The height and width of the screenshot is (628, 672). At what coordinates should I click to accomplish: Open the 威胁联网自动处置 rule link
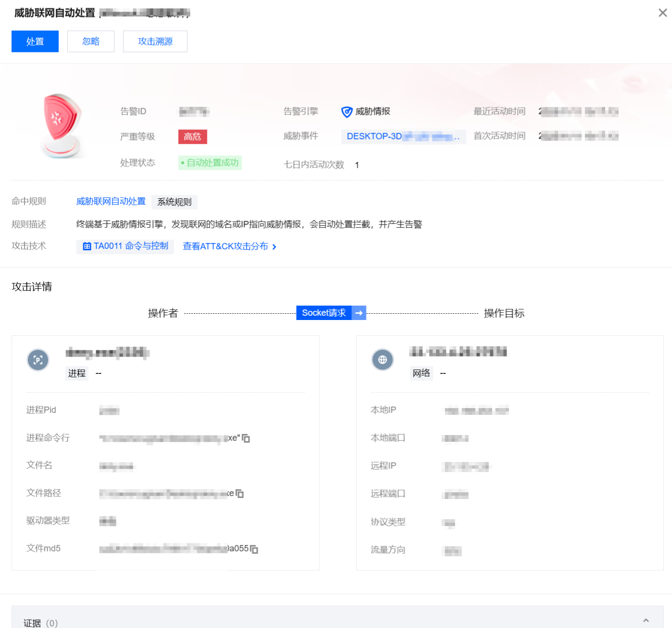point(111,202)
